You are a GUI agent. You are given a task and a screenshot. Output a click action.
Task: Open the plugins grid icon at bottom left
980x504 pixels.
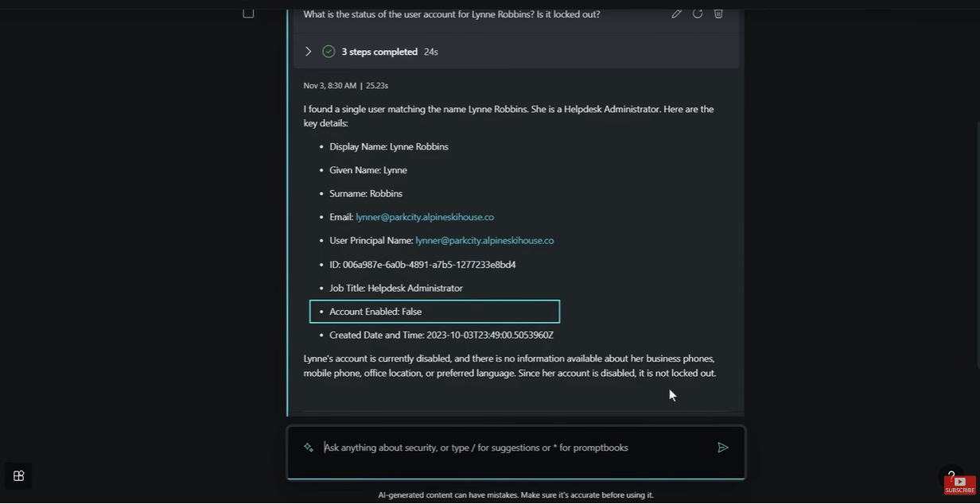[19, 475]
